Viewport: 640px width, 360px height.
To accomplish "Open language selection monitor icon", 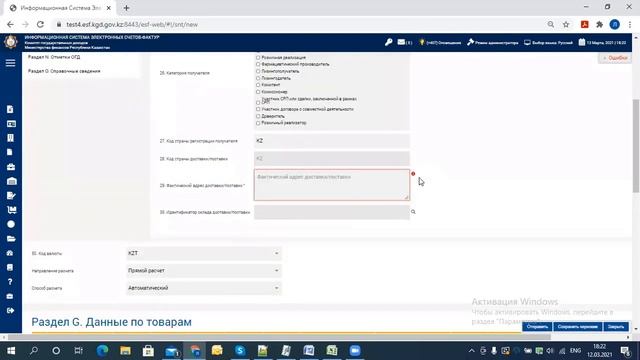I will (527, 42).
